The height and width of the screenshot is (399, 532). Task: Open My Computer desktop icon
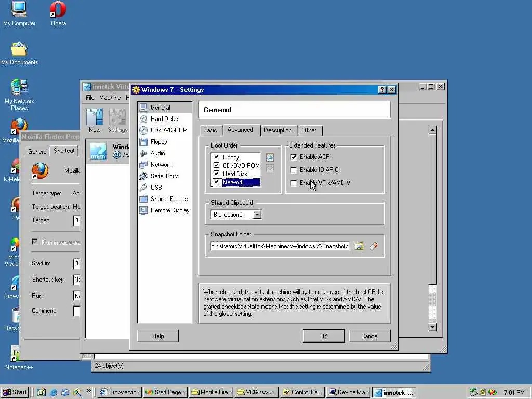click(x=19, y=14)
